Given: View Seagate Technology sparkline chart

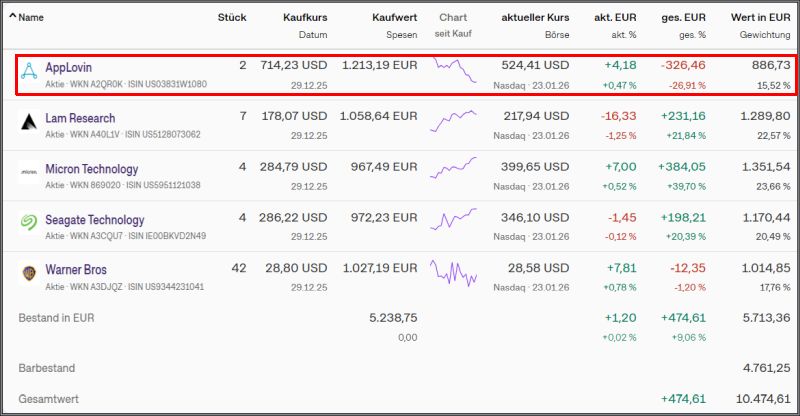Looking at the screenshot, I should 454,222.
